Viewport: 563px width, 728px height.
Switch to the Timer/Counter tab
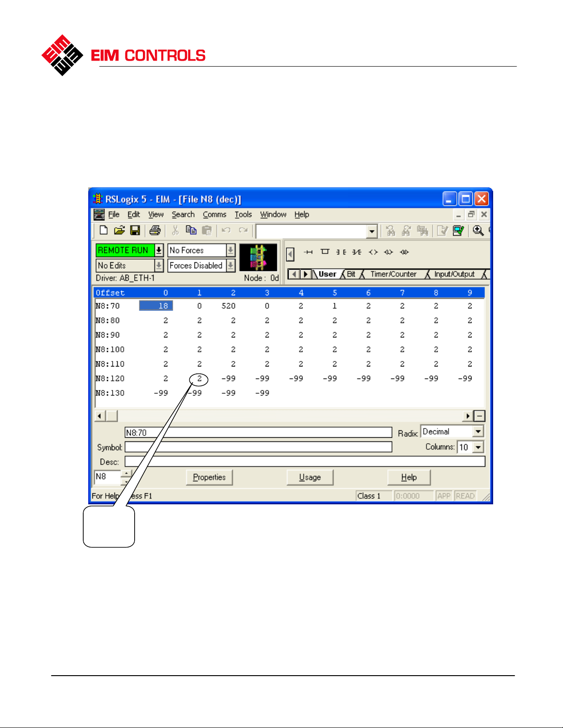(x=393, y=274)
